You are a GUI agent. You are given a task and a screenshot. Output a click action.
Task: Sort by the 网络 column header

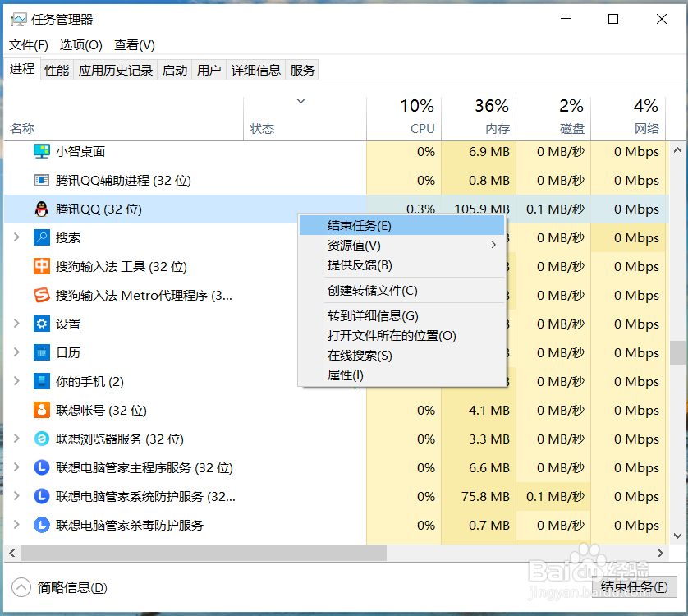pyautogui.click(x=628, y=118)
